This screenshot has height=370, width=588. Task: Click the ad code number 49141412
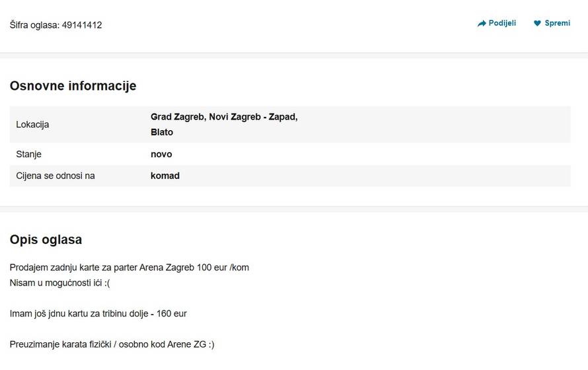pyautogui.click(x=82, y=25)
